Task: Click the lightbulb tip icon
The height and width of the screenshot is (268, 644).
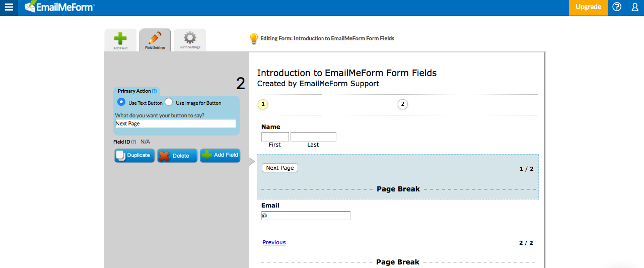Action: pos(254,39)
